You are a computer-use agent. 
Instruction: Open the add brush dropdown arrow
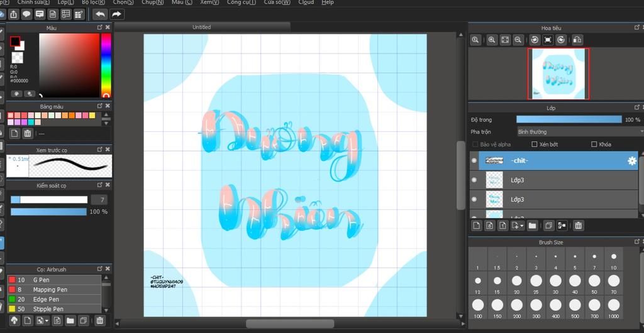[x=47, y=320]
